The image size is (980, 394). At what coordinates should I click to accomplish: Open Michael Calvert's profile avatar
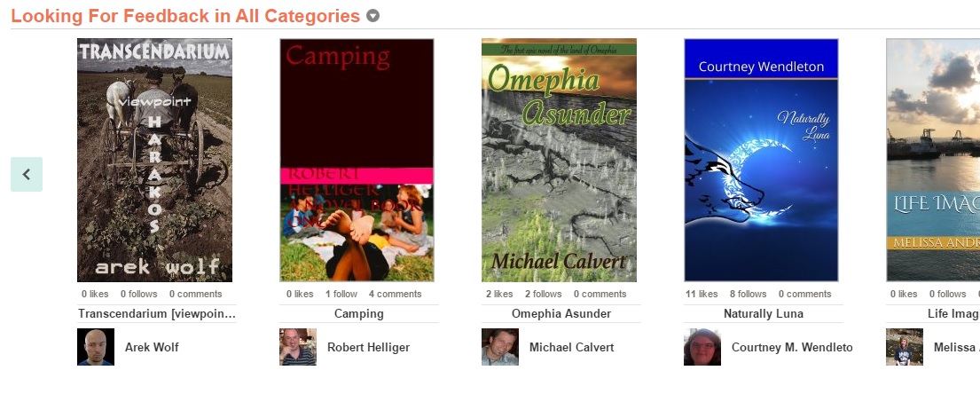click(500, 346)
